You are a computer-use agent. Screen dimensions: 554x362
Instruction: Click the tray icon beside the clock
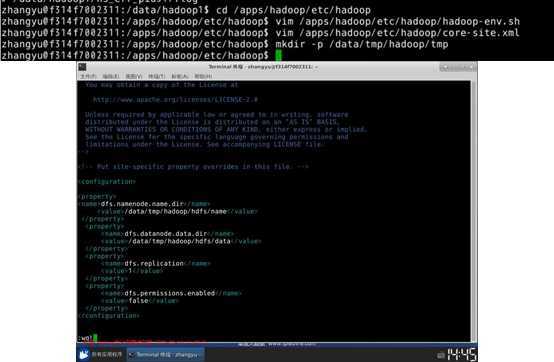tap(441, 355)
